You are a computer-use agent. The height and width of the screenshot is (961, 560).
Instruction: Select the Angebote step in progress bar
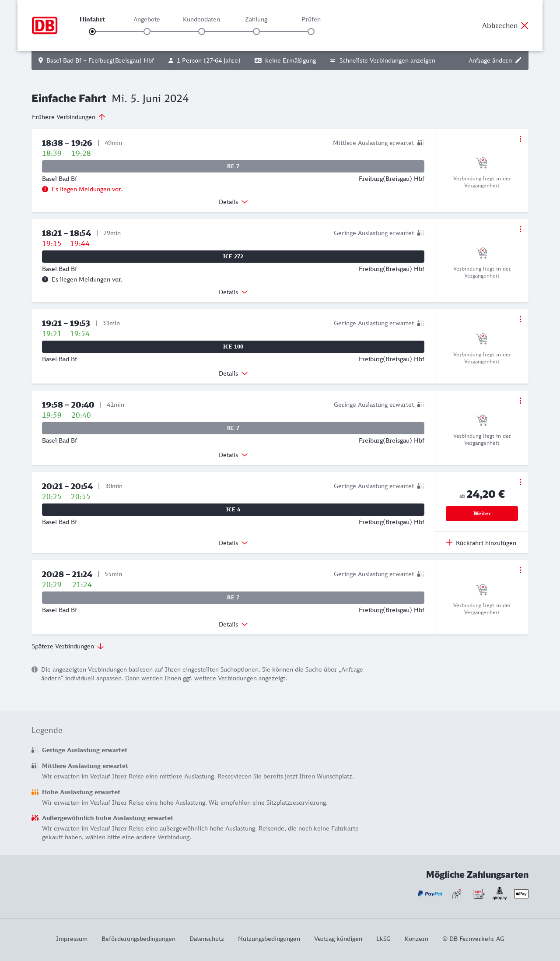coord(147,31)
